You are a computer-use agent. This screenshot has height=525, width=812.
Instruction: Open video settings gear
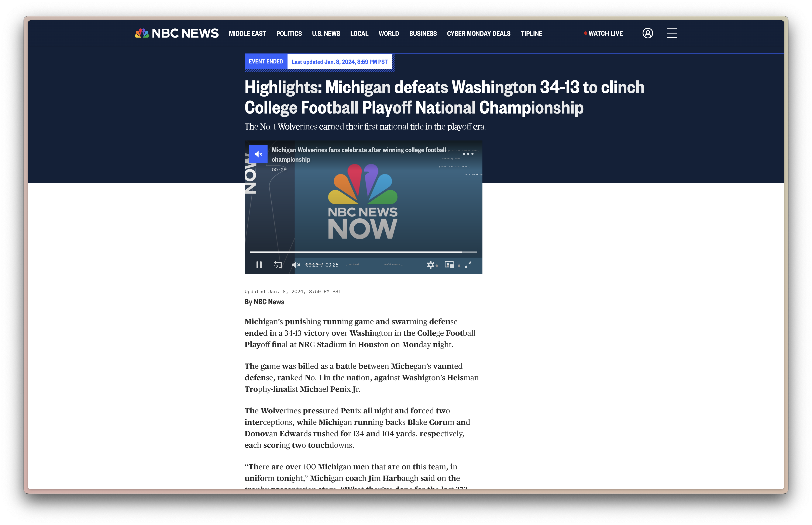(x=430, y=265)
